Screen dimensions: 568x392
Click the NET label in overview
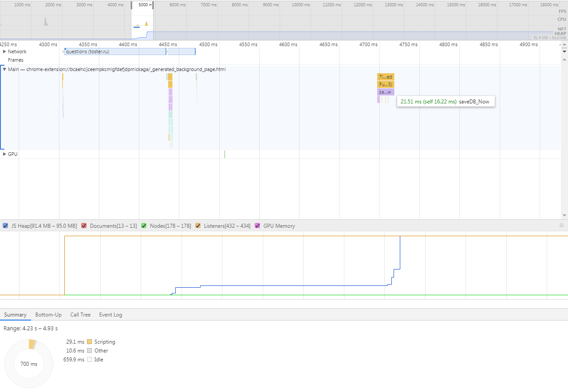[x=562, y=28]
